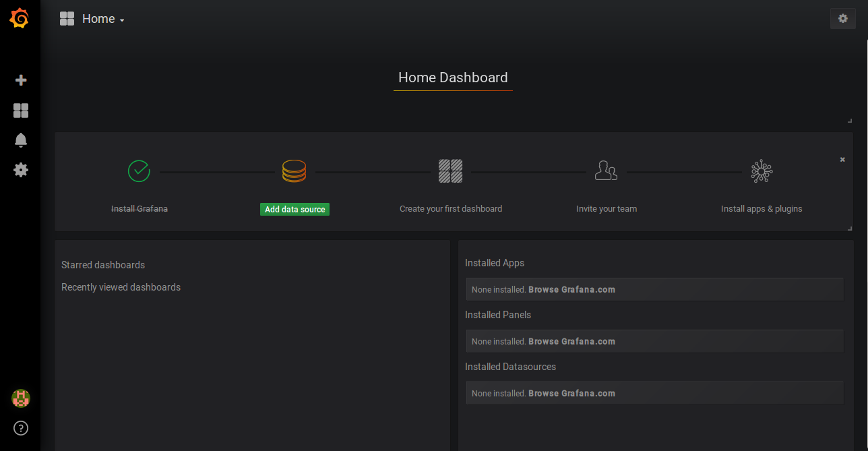Image resolution: width=868 pixels, height=451 pixels.
Task: Click the orange data source database icon
Action: tap(294, 171)
